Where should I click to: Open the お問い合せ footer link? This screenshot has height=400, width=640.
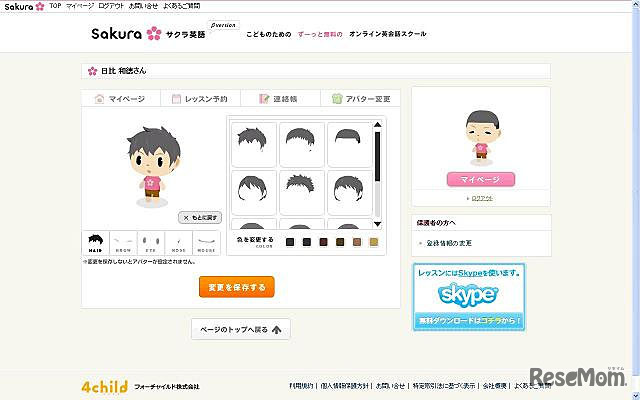[390, 385]
